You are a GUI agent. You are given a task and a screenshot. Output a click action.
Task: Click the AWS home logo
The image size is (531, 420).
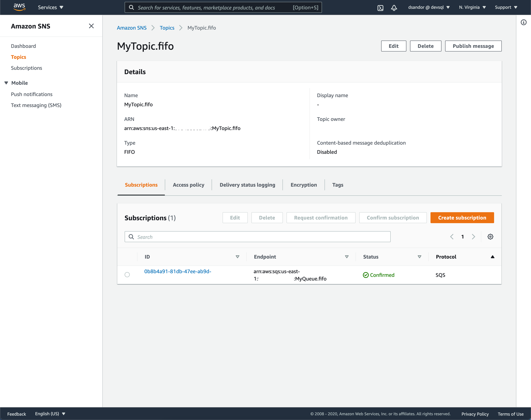(x=19, y=7)
